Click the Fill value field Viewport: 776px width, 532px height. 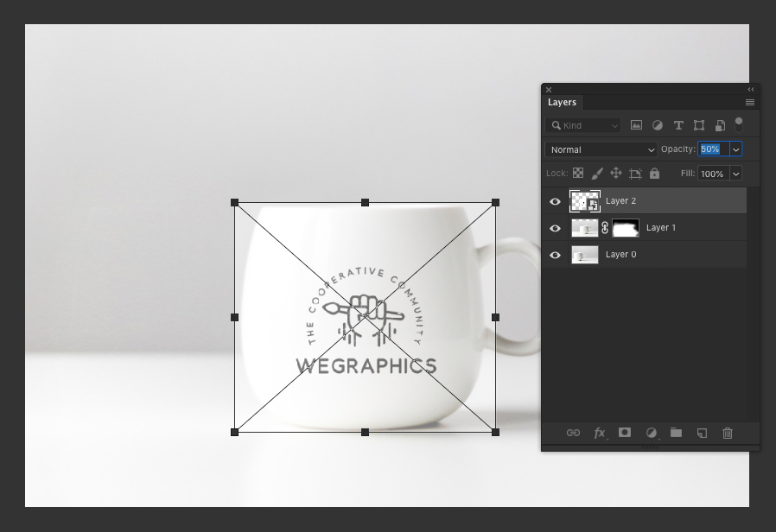pos(713,174)
